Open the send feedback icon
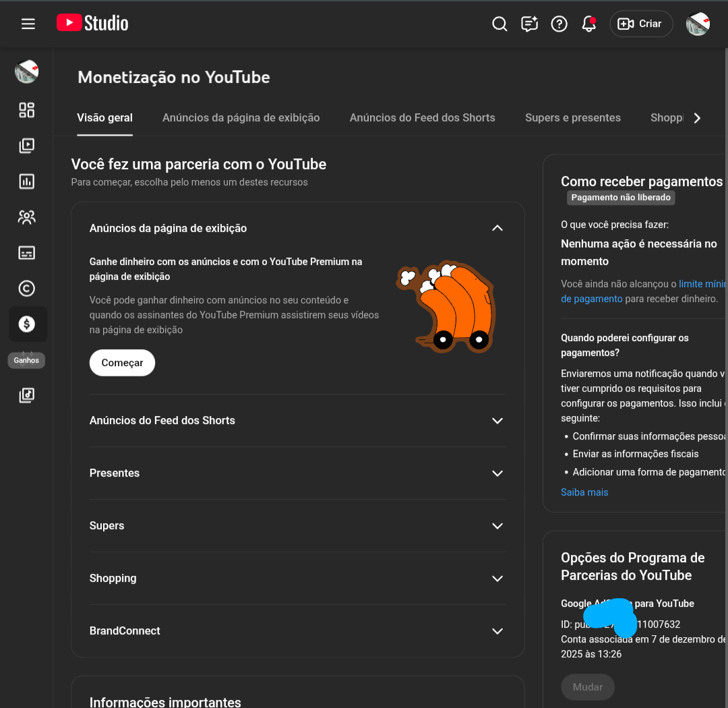The height and width of the screenshot is (708, 728). (x=529, y=24)
